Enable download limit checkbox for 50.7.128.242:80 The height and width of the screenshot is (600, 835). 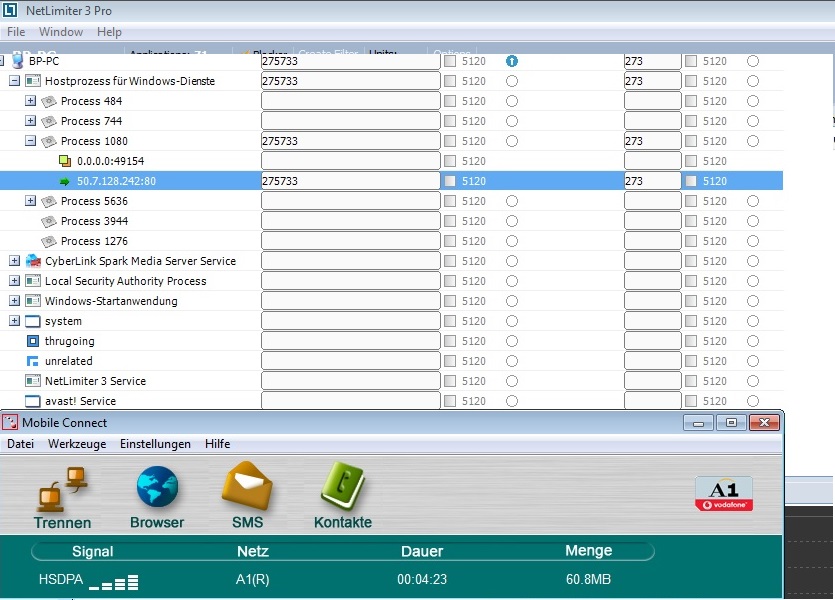coord(450,181)
